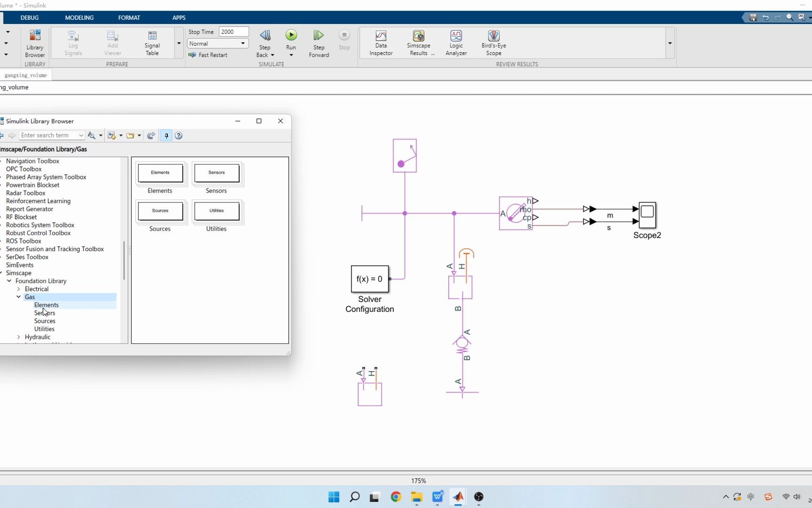812x508 pixels.
Task: Collapse the Foundation Library tree node
Action: [9, 281]
